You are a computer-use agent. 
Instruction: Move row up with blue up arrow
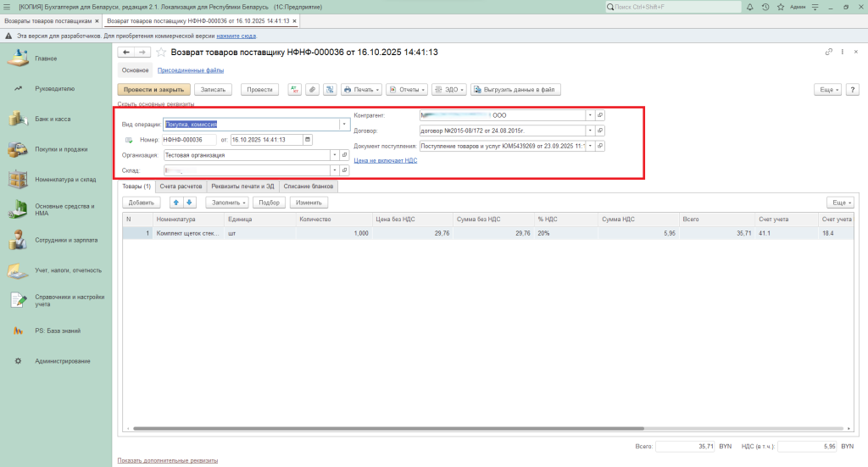176,203
